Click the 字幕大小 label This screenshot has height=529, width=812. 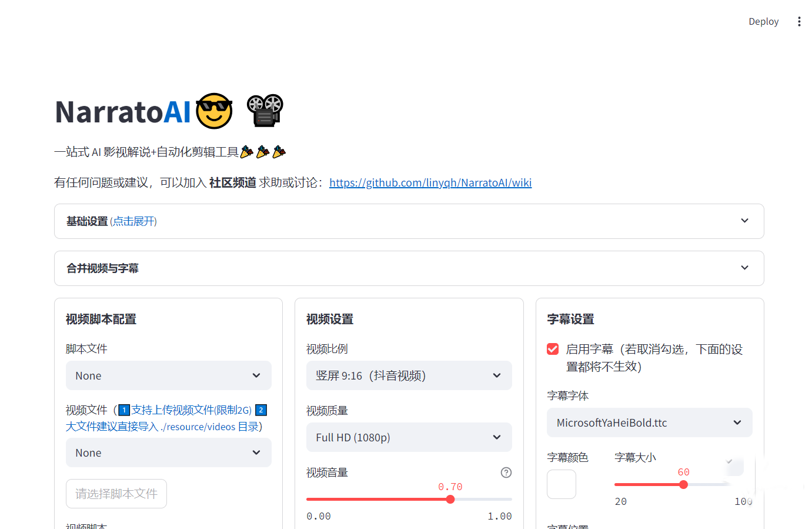click(x=635, y=457)
